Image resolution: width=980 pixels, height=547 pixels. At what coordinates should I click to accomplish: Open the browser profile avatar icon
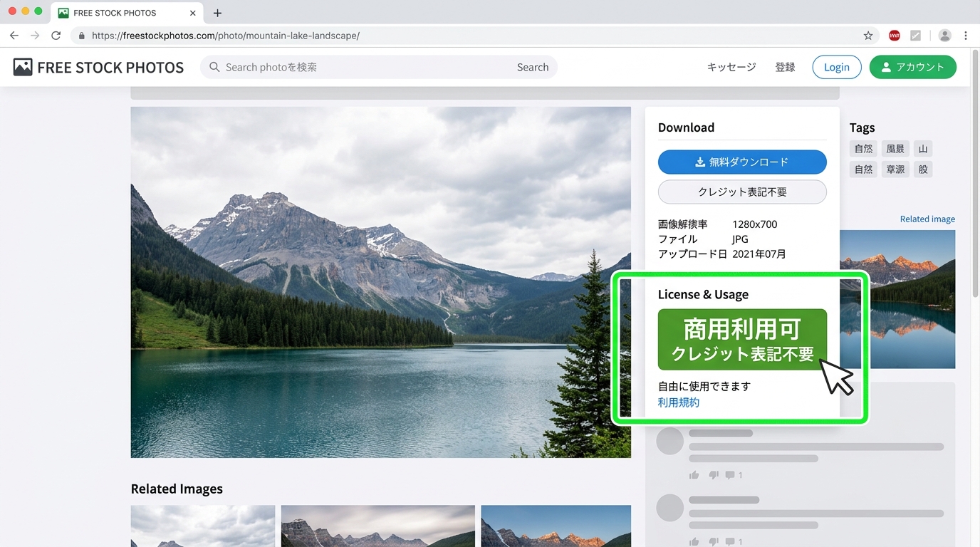point(944,36)
